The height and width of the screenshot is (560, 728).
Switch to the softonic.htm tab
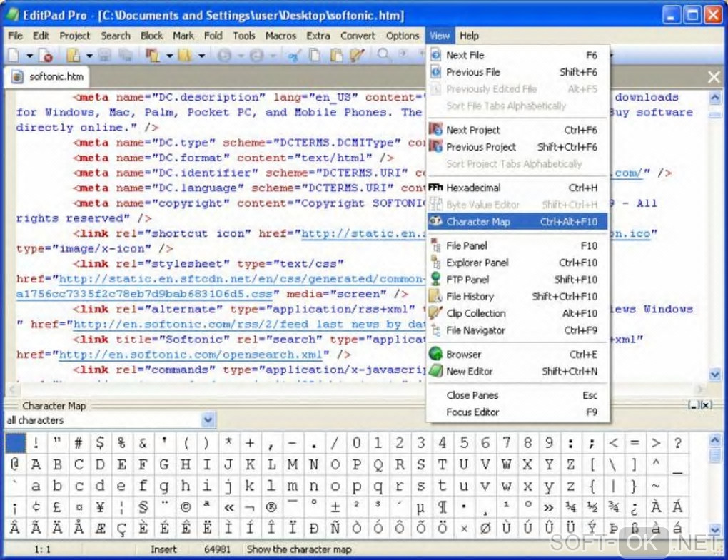47,76
